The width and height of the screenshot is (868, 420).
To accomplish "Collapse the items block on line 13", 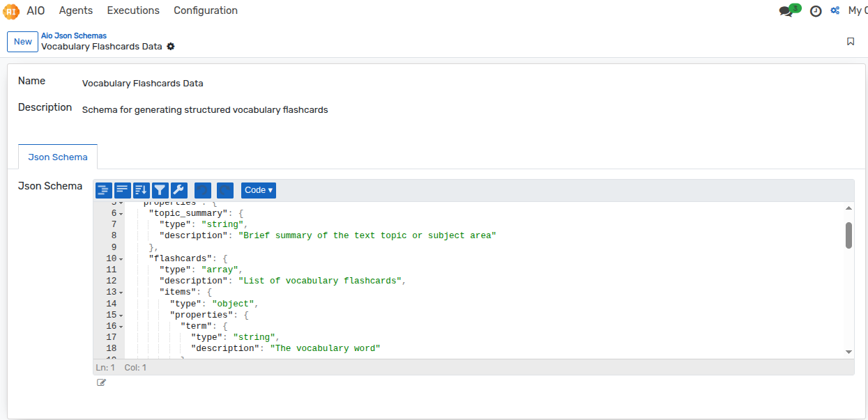I will tap(121, 293).
